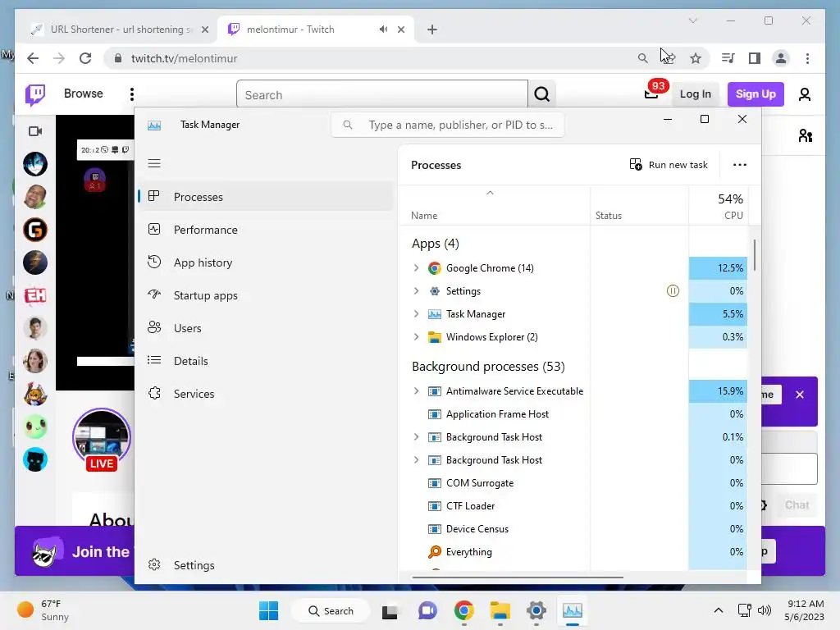Click the Twitch search magnifier button
This screenshot has height=630, width=840.
(541, 95)
